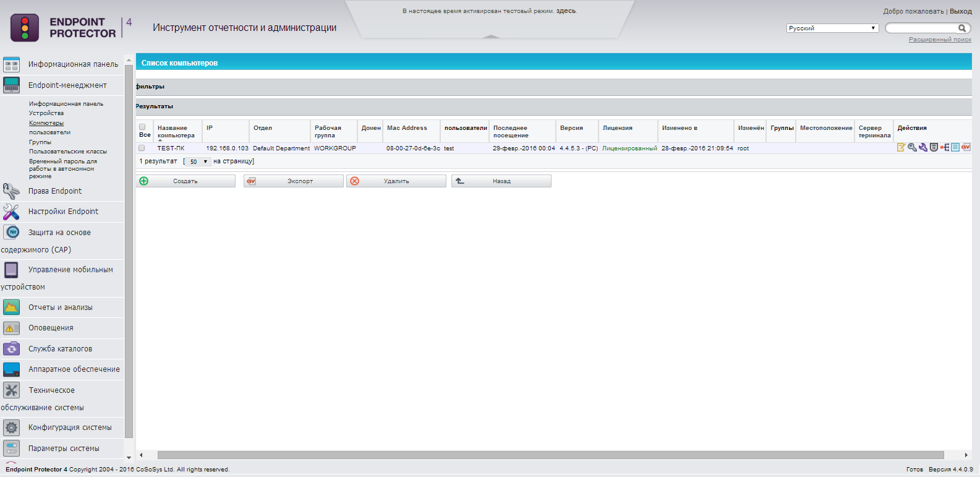Click the Mac Address column header
This screenshot has width=980, height=477.
point(407,128)
